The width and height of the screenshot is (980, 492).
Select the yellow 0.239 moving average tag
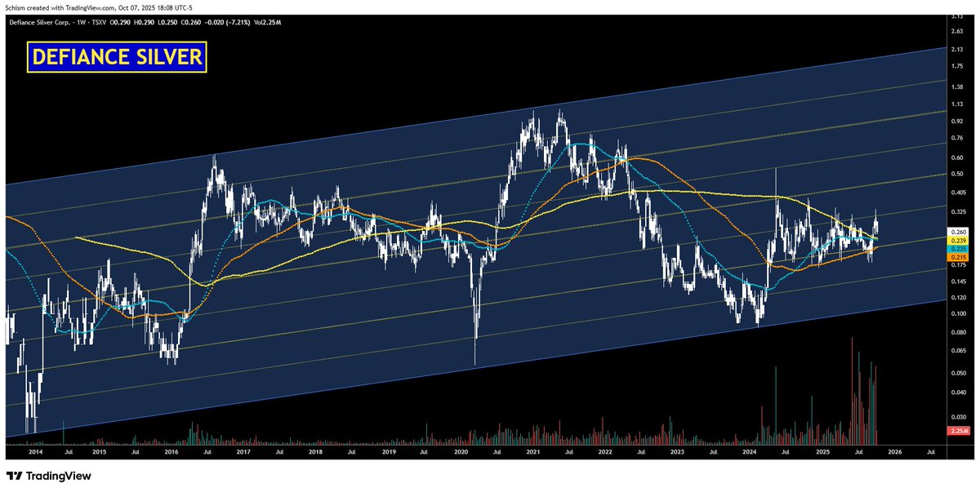click(959, 241)
